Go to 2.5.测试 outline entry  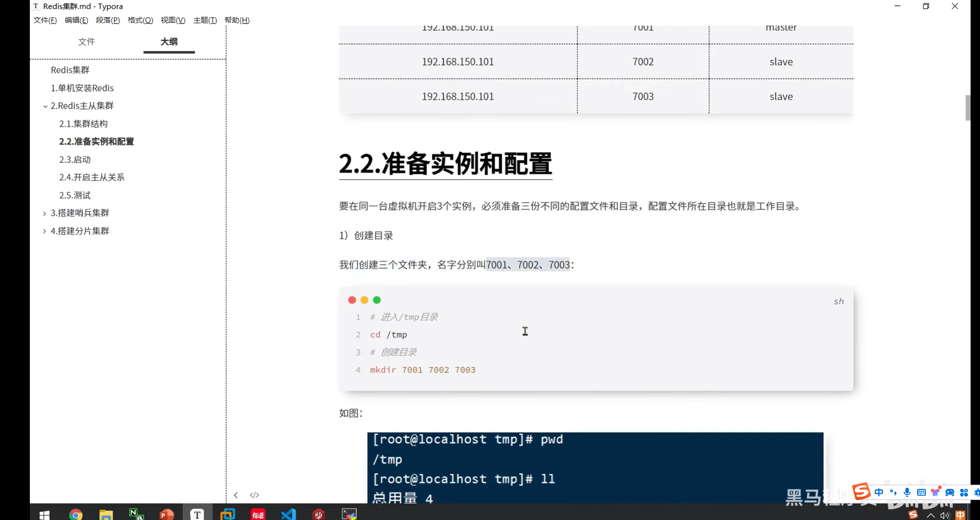[75, 195]
